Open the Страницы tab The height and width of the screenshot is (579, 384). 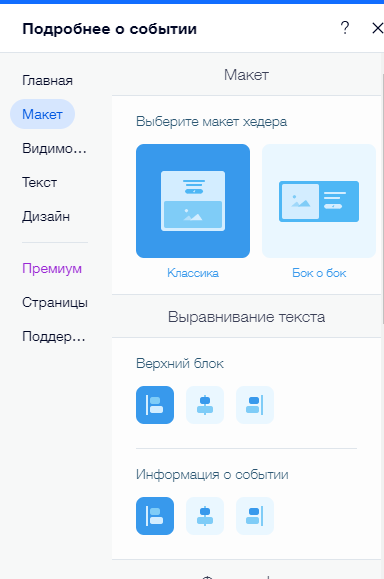tap(55, 302)
